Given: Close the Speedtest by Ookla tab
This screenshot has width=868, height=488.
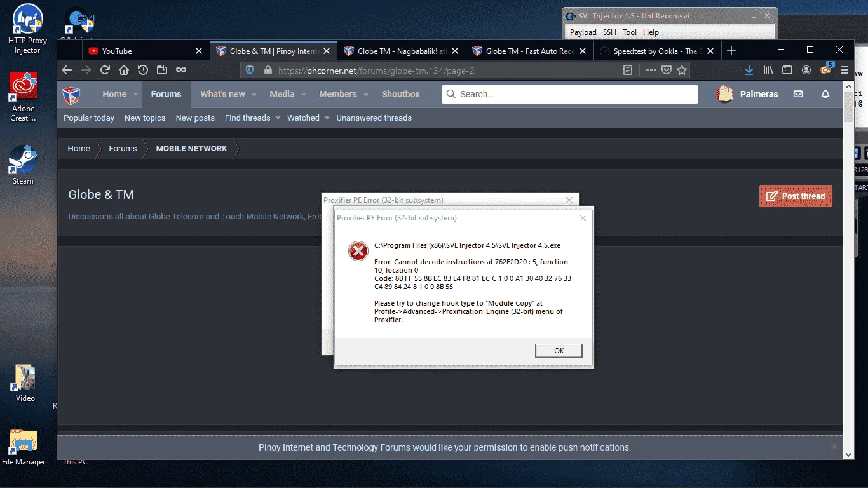Looking at the screenshot, I should pos(710,51).
